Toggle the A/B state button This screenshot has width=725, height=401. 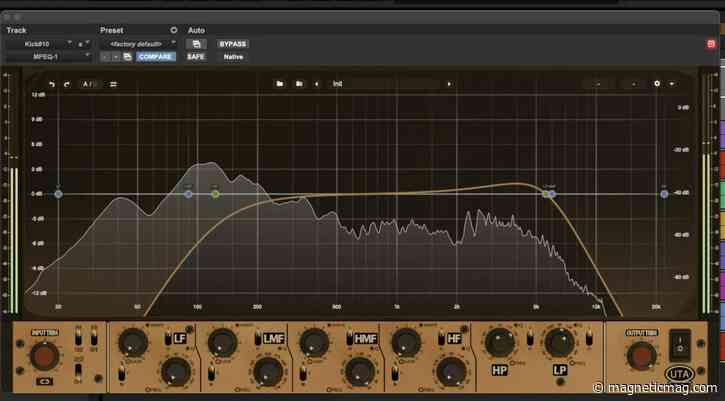tap(90, 84)
